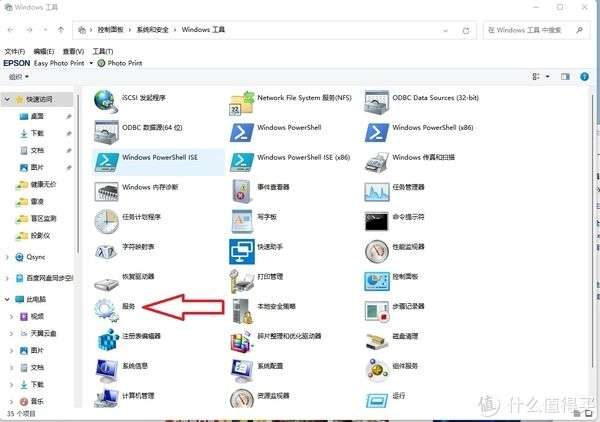The width and height of the screenshot is (600, 422).
Task: Open 控制面板 item in file list
Action: click(x=391, y=281)
